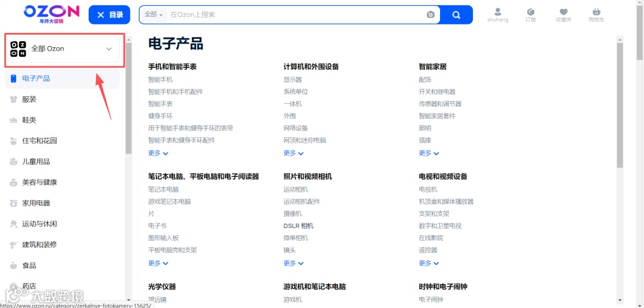Expand 更多 under 电视和视频设备
Image resolution: width=644 pixels, height=308 pixels.
tap(429, 263)
